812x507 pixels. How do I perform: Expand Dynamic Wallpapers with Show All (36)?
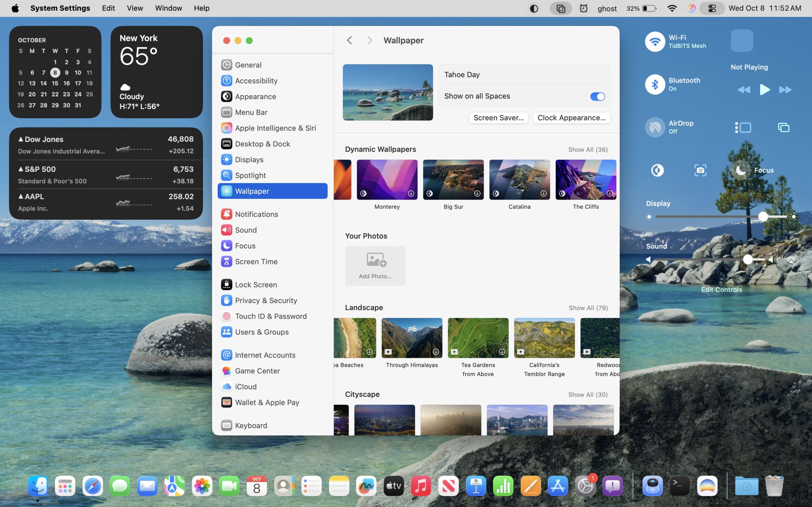click(587, 150)
